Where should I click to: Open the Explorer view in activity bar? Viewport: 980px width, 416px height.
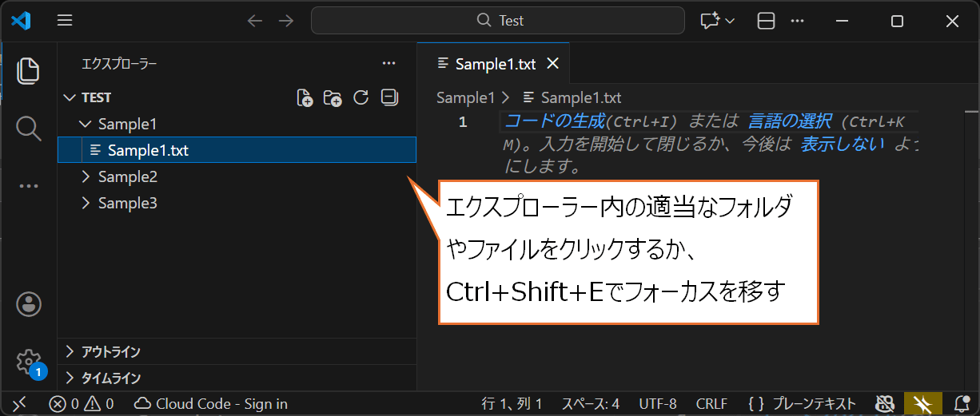coord(29,70)
